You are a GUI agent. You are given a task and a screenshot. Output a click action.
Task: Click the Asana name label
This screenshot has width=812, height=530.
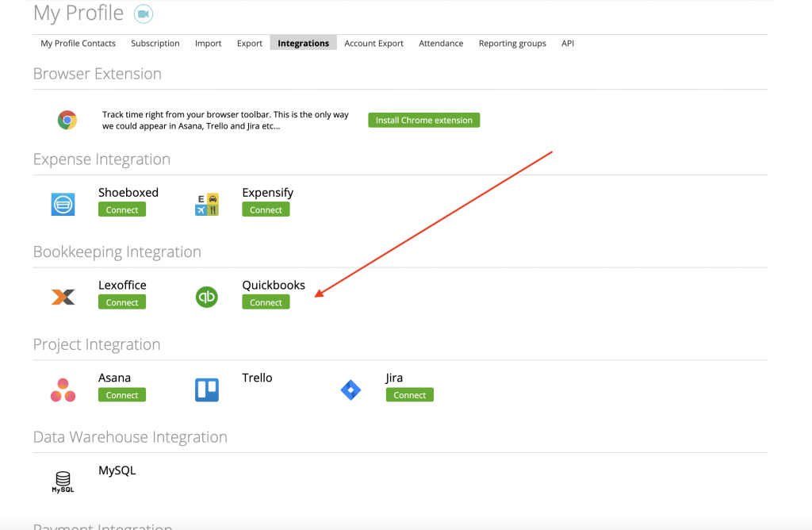[x=114, y=378]
